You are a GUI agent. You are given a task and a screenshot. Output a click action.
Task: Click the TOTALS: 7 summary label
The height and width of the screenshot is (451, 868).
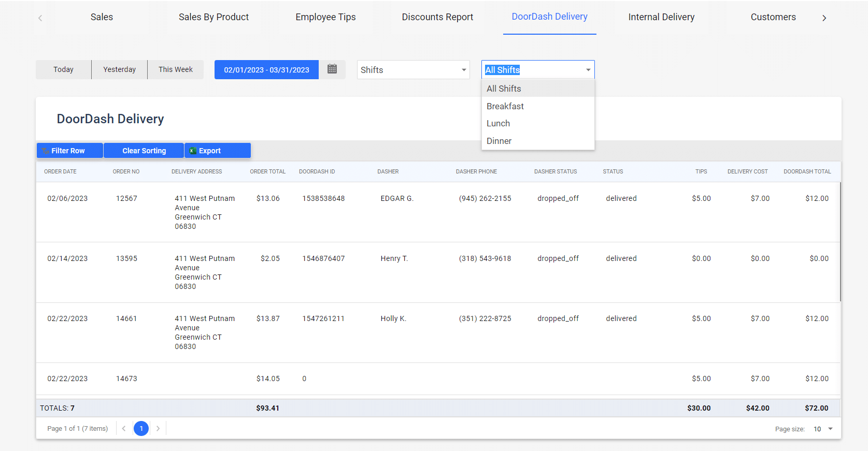(57, 408)
